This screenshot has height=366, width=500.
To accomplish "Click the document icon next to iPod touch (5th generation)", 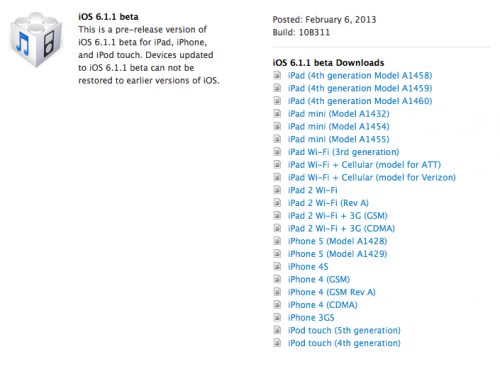I will click(277, 330).
